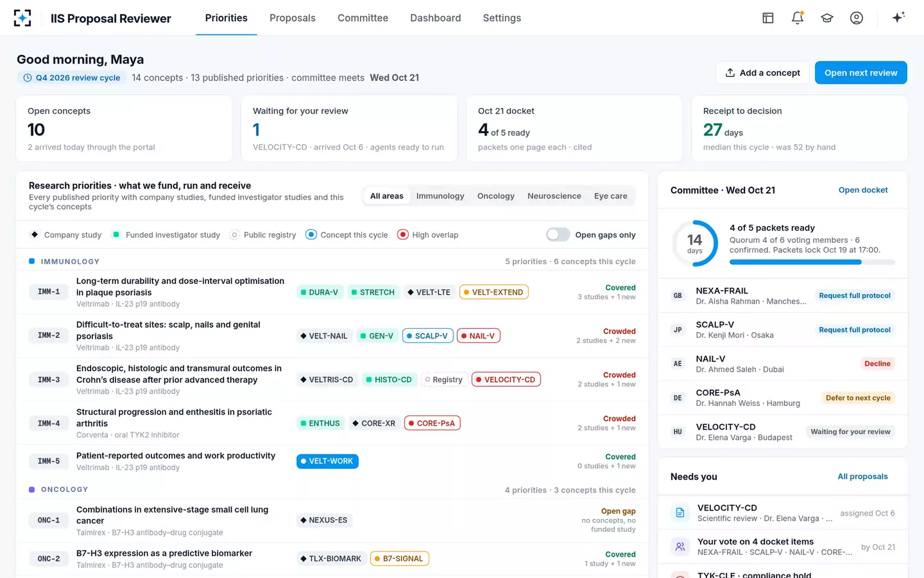The height and width of the screenshot is (578, 924).
Task: Filter priorities by Oncology
Action: [x=496, y=196]
